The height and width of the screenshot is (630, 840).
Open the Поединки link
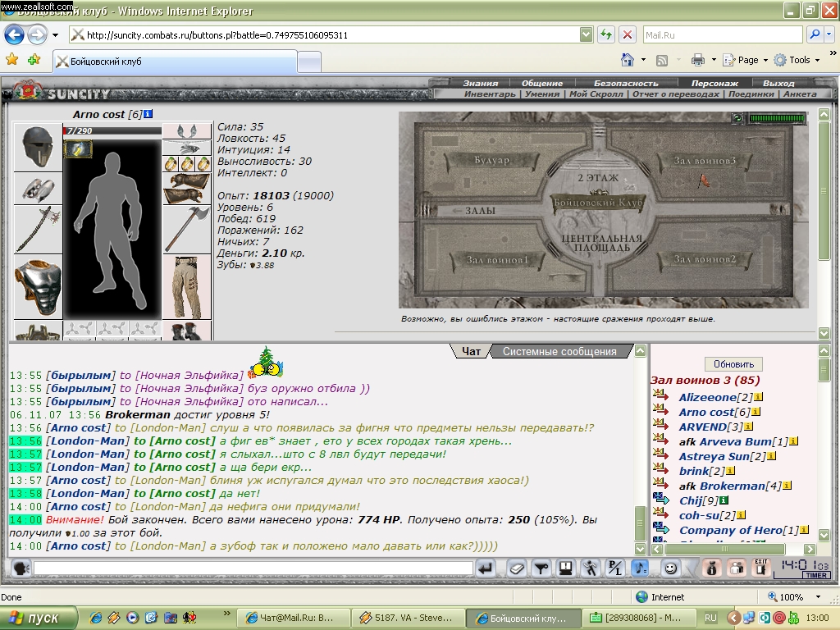pyautogui.click(x=751, y=94)
